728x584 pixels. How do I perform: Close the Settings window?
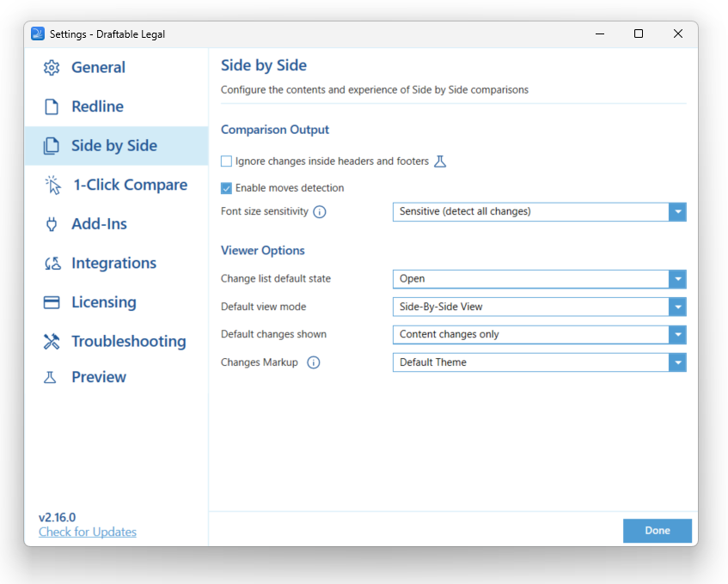click(x=678, y=33)
